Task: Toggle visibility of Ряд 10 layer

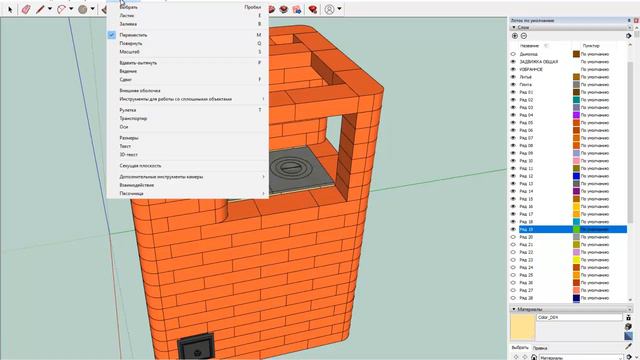Action: [x=513, y=161]
